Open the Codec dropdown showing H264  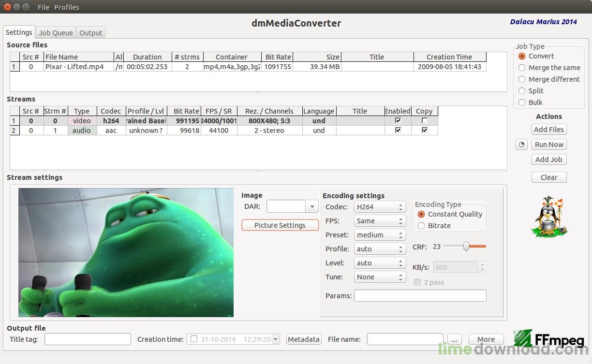(x=380, y=206)
